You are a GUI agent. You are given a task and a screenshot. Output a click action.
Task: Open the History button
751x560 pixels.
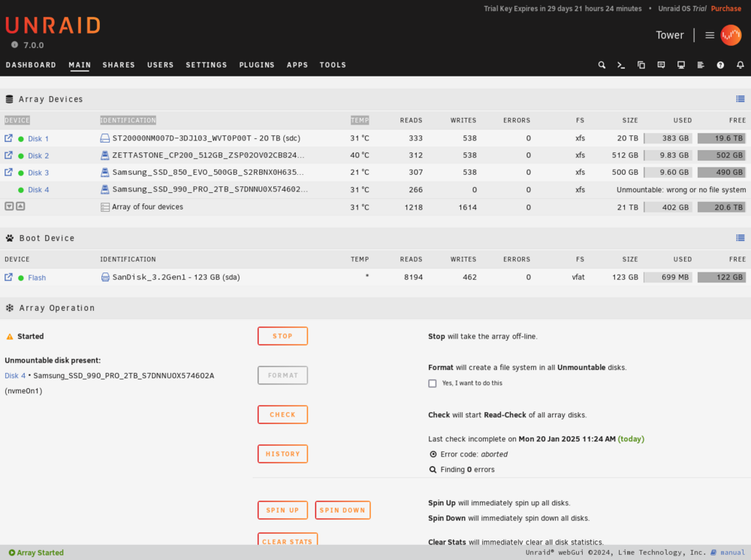pyautogui.click(x=282, y=453)
